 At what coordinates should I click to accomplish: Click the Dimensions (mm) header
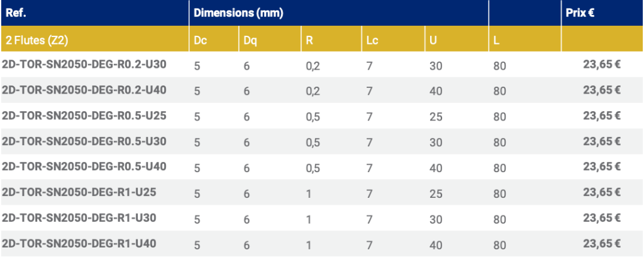(x=236, y=13)
